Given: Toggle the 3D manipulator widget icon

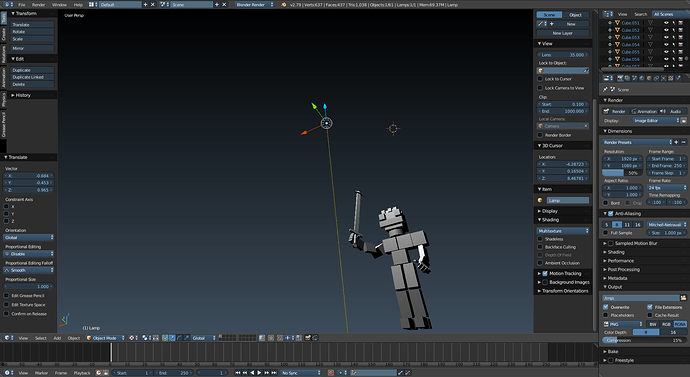Looking at the screenshot, I should (x=165, y=338).
